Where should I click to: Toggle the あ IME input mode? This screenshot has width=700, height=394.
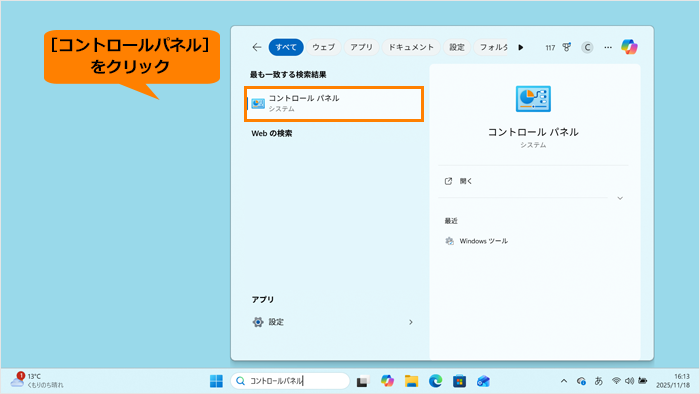click(599, 381)
